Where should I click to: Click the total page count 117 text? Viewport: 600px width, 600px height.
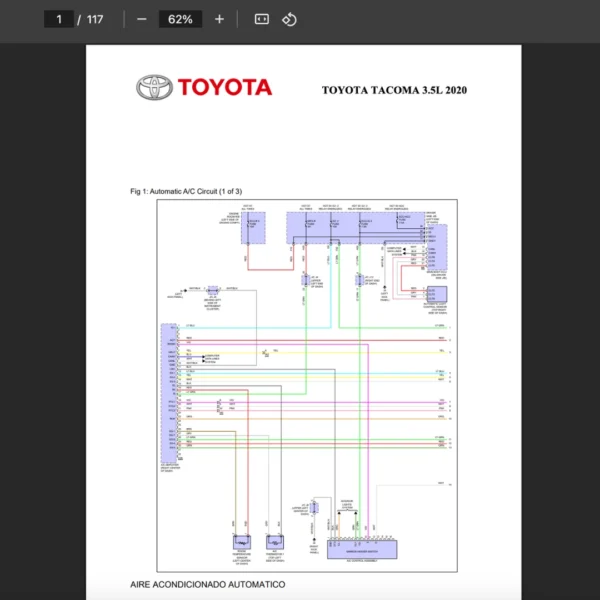click(95, 19)
